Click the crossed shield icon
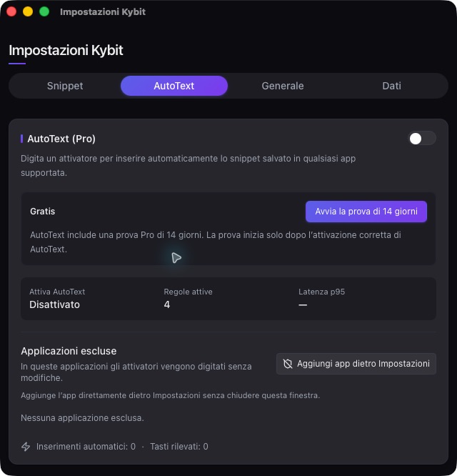457x476 pixels. coord(288,364)
